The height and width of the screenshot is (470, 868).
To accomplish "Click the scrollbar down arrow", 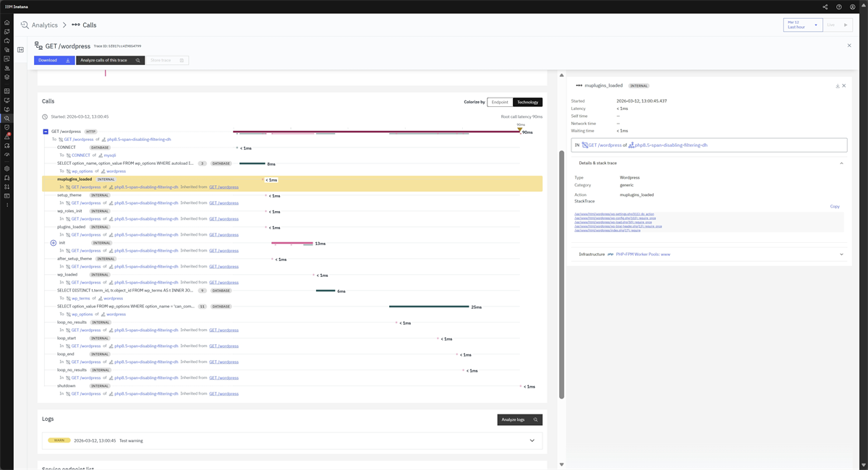I will coord(561,465).
